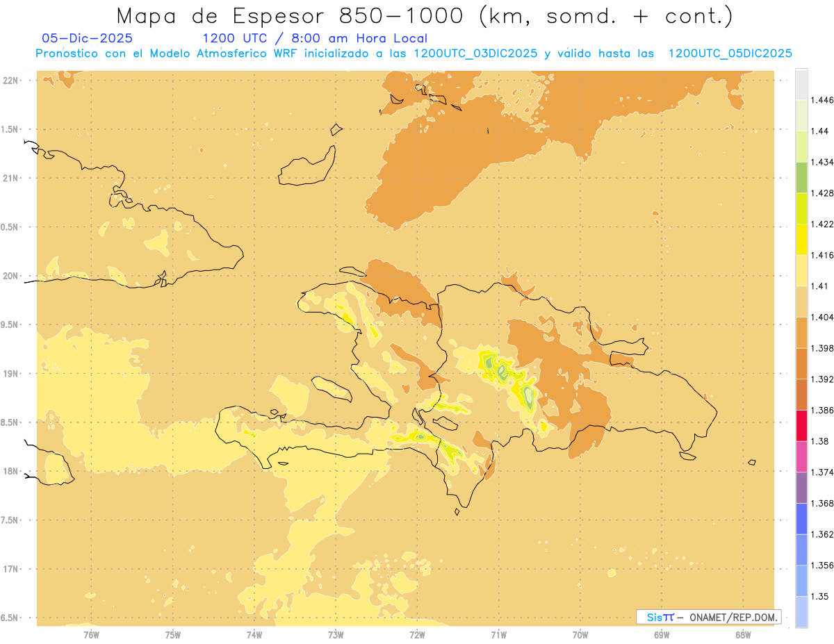Click the legend value "1.35"
The width and height of the screenshot is (834, 644).
(x=821, y=596)
